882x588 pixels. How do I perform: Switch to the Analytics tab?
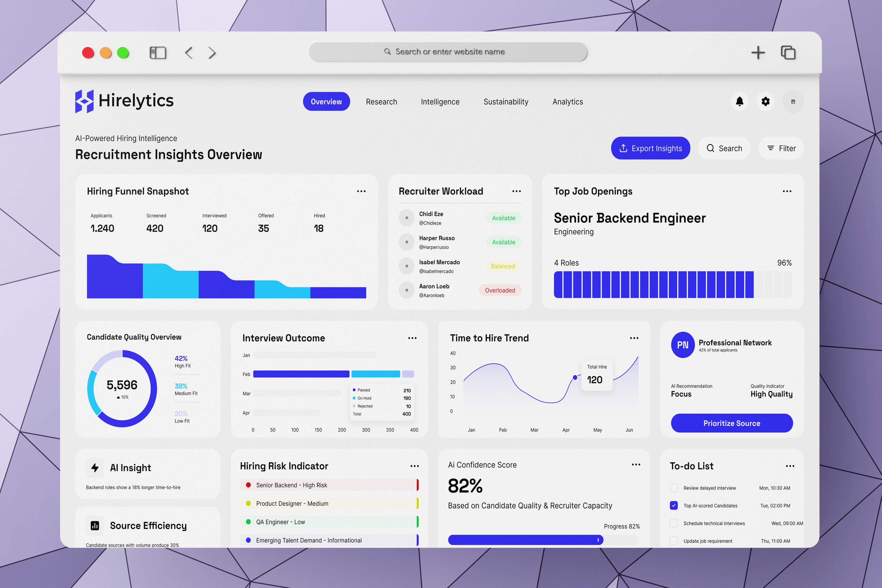pos(567,102)
